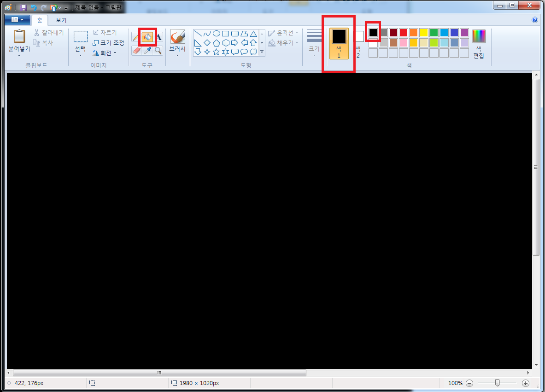
Task: Choose the Rectangle shape
Action: click(x=226, y=34)
